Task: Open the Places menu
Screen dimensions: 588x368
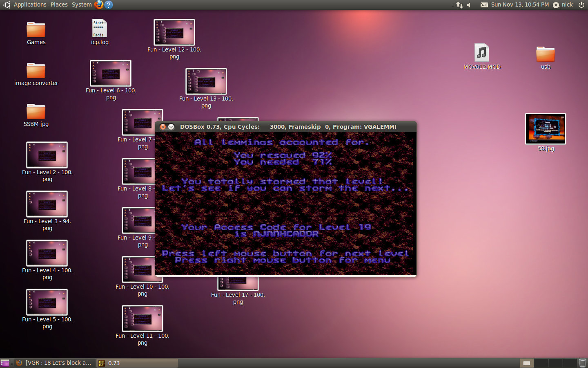Action: 59,4
